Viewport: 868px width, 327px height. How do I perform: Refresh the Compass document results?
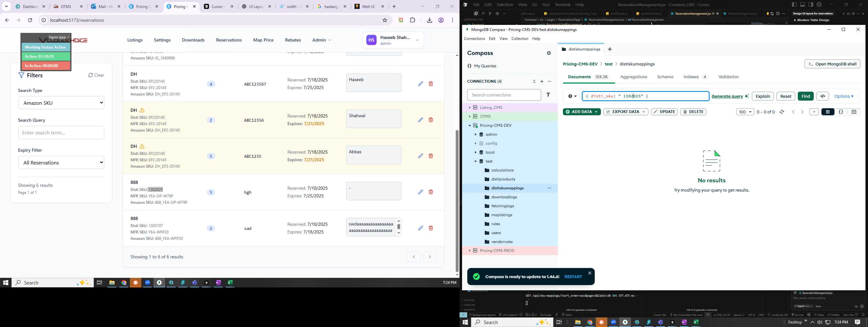pyautogui.click(x=782, y=112)
